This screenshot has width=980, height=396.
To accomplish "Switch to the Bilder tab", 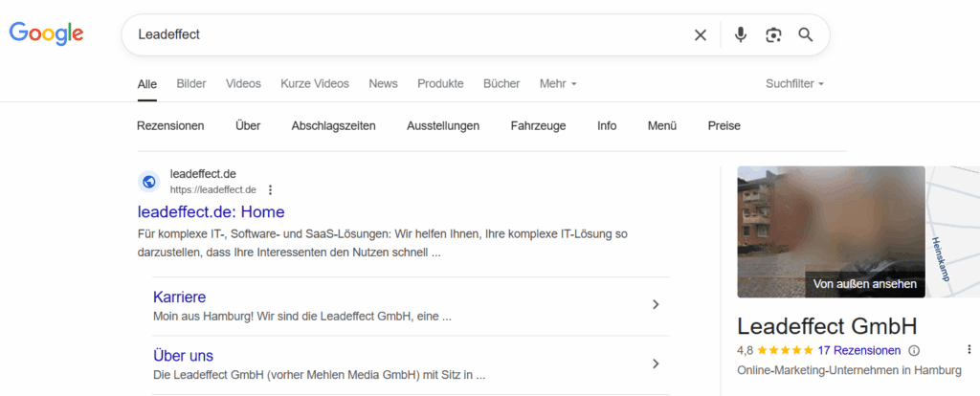I will pyautogui.click(x=191, y=84).
